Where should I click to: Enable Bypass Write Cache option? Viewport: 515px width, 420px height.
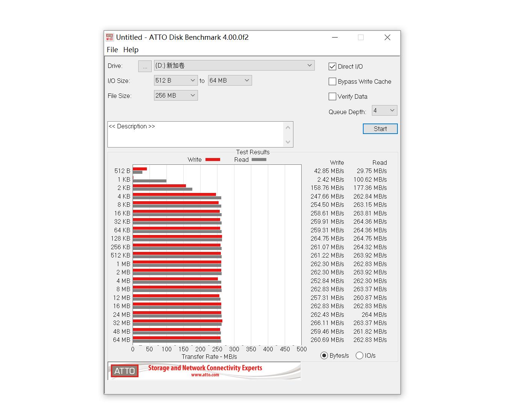coord(332,81)
